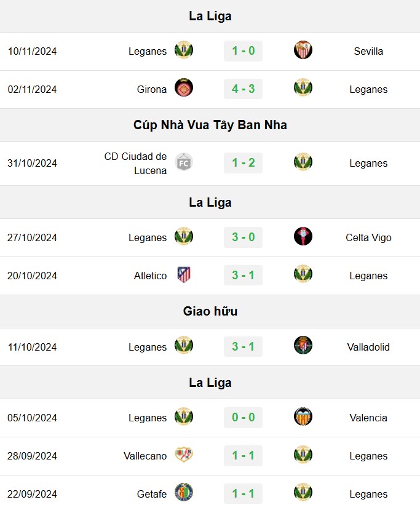Image resolution: width=420 pixels, height=513 pixels.
Task: Select the Cúp Nhà Vua Tây Ban Nha header
Action: (x=210, y=125)
